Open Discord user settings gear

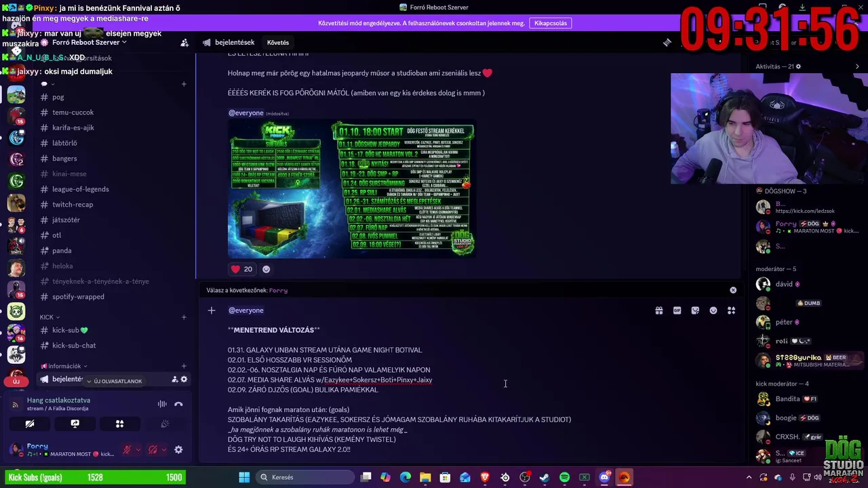178,449
